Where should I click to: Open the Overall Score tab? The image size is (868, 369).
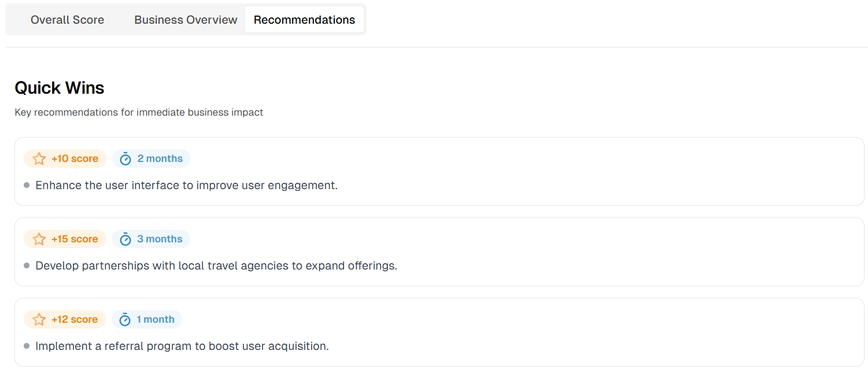(67, 20)
